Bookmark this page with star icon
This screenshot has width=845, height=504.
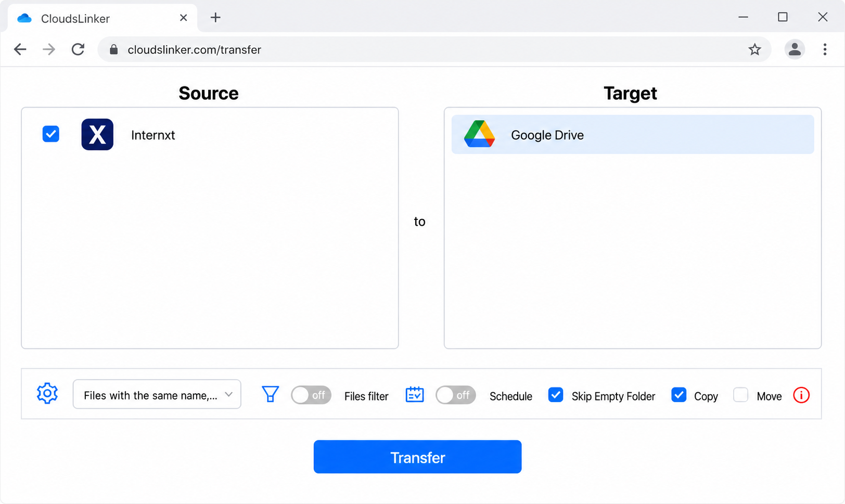pyautogui.click(x=754, y=49)
